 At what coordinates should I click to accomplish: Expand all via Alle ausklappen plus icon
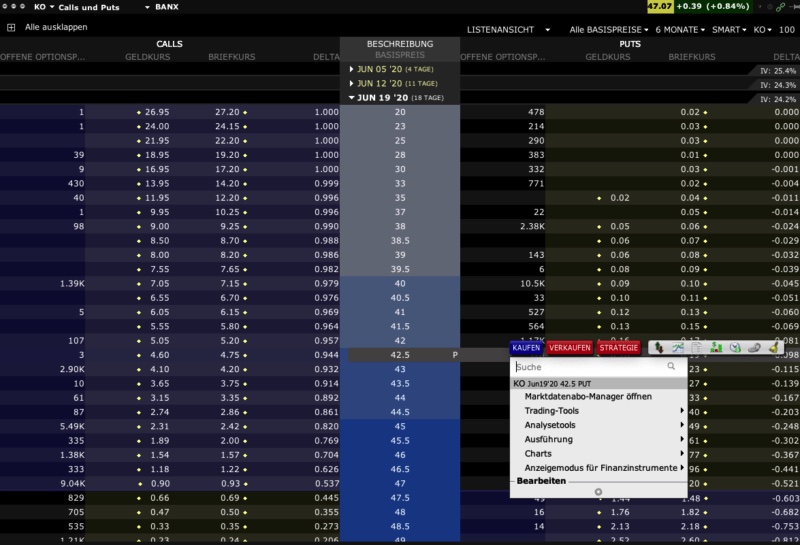pyautogui.click(x=11, y=27)
